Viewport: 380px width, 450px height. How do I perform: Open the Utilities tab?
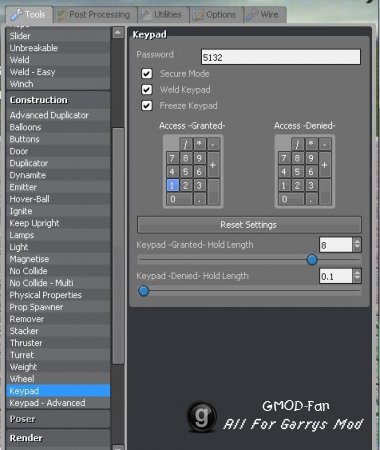(x=163, y=15)
